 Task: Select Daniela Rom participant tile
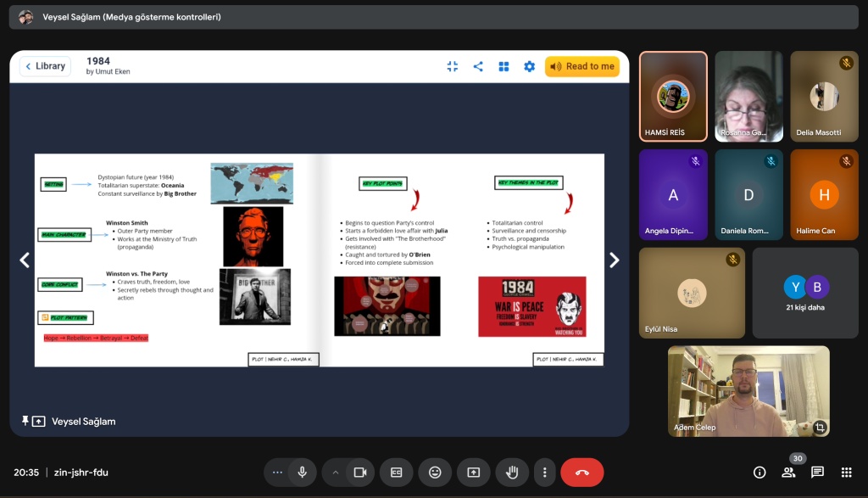tap(749, 194)
